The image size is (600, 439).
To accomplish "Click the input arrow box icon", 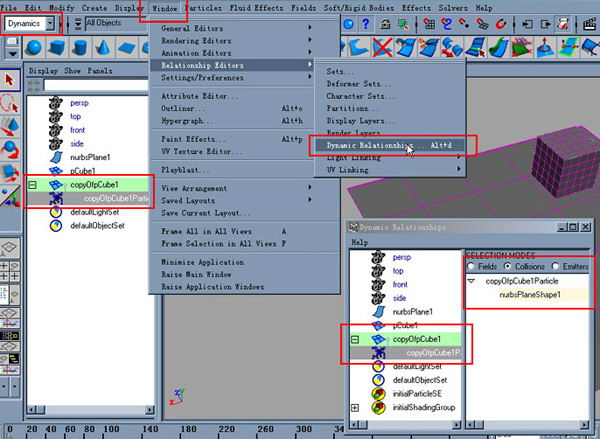I will 527,24.
